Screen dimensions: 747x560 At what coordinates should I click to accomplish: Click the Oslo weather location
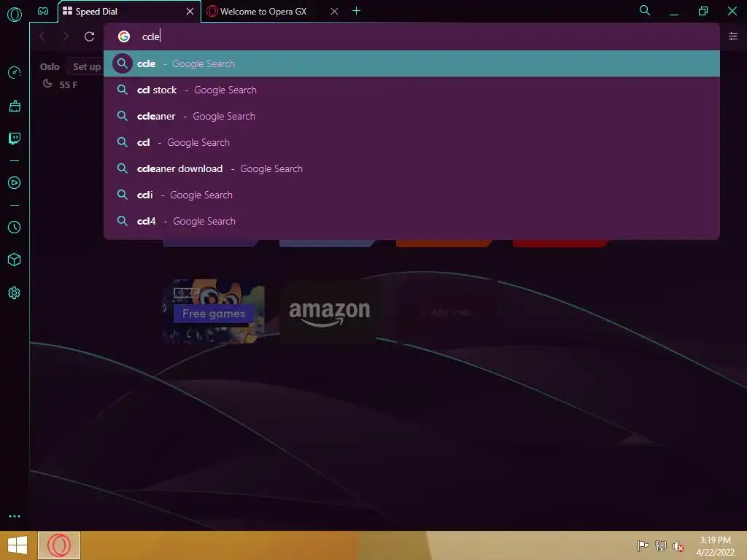click(50, 66)
